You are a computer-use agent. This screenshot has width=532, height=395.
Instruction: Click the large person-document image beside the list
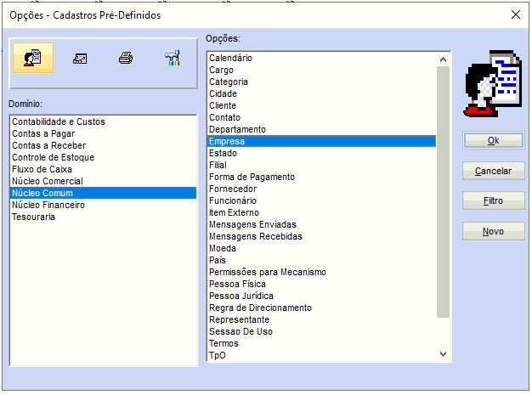tap(493, 84)
